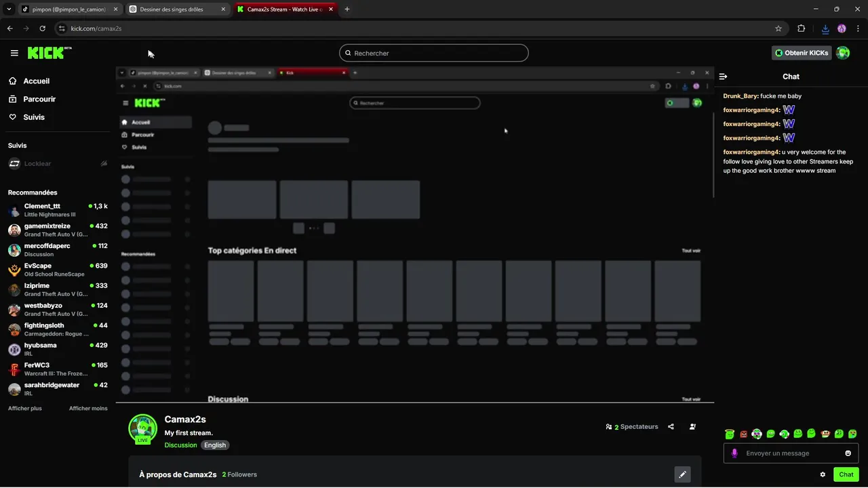Click the KICK logo
The width and height of the screenshot is (868, 488).
tap(50, 53)
